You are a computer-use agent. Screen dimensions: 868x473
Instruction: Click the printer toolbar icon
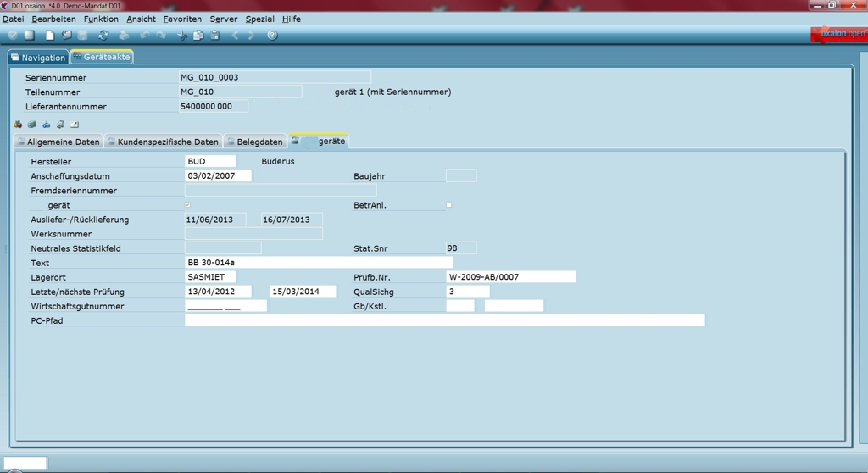(124, 36)
